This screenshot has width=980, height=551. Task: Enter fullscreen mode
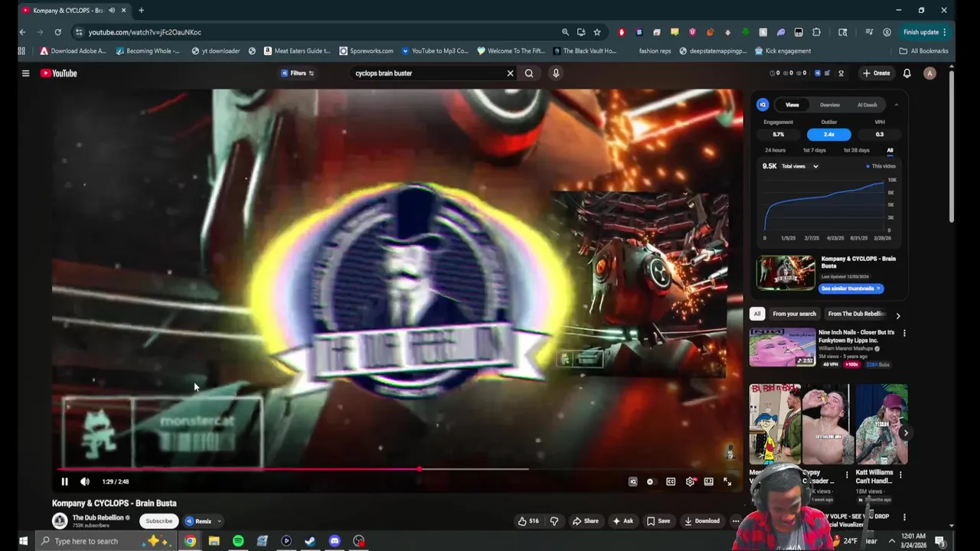click(727, 481)
